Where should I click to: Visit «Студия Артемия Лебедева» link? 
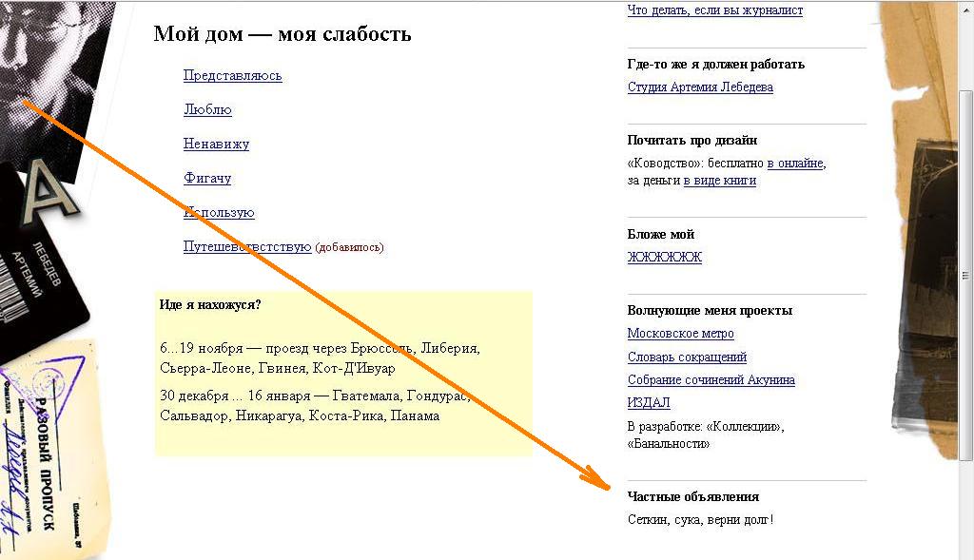tap(700, 87)
